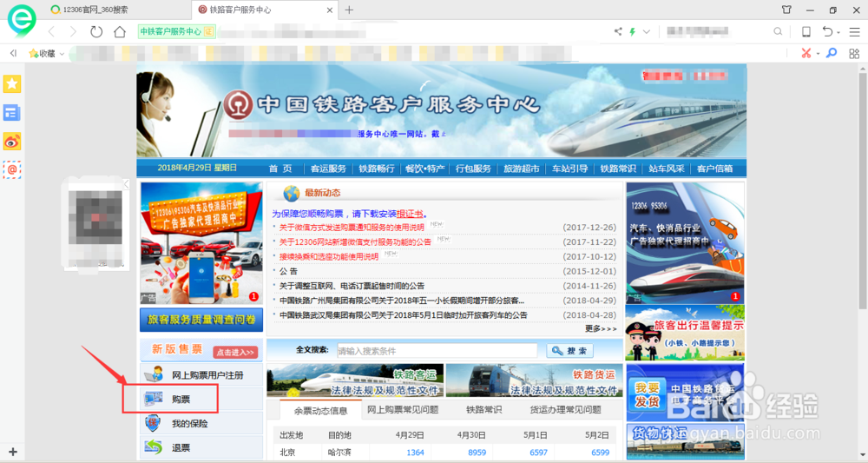Open the Weibo sidebar icon
This screenshot has width=868, height=463.
(12, 142)
